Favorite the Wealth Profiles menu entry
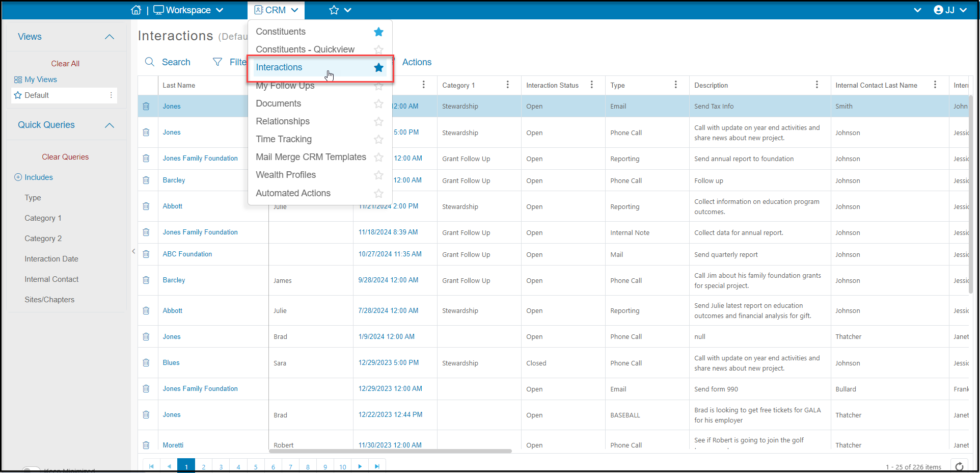This screenshot has width=980, height=473. pos(378,175)
